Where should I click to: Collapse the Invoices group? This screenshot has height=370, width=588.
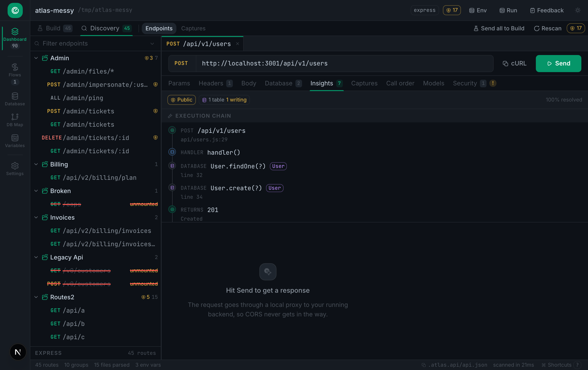pos(36,217)
